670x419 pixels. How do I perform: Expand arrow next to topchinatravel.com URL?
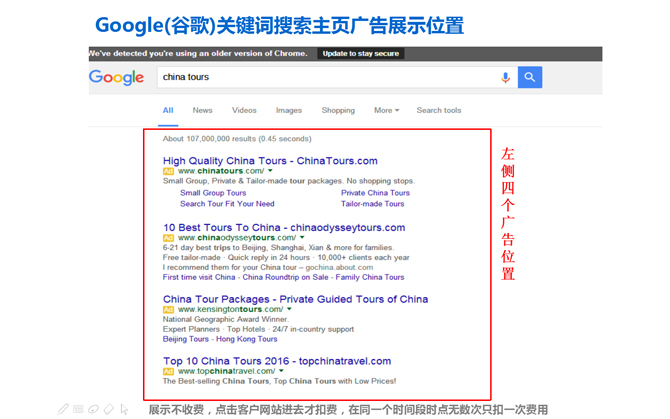click(281, 371)
